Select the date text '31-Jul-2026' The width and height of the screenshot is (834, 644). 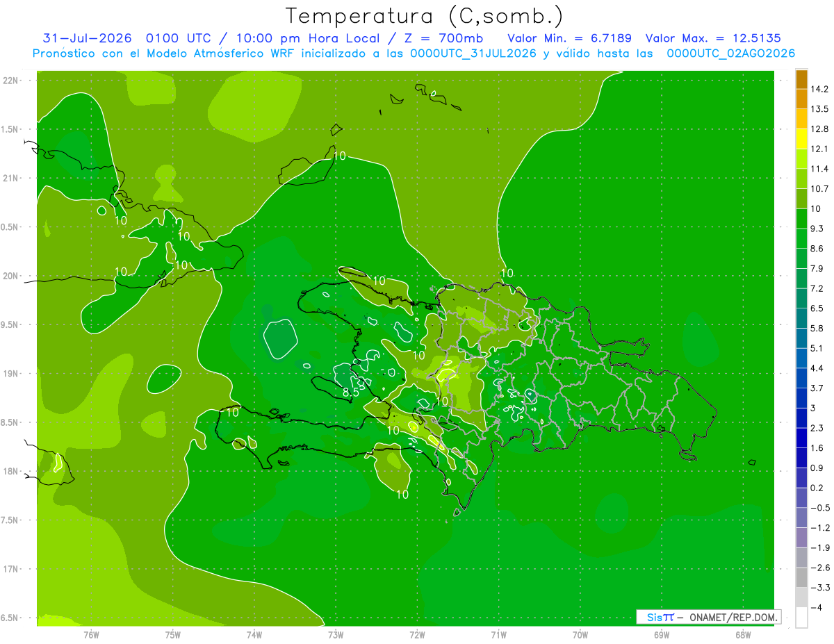(x=88, y=38)
